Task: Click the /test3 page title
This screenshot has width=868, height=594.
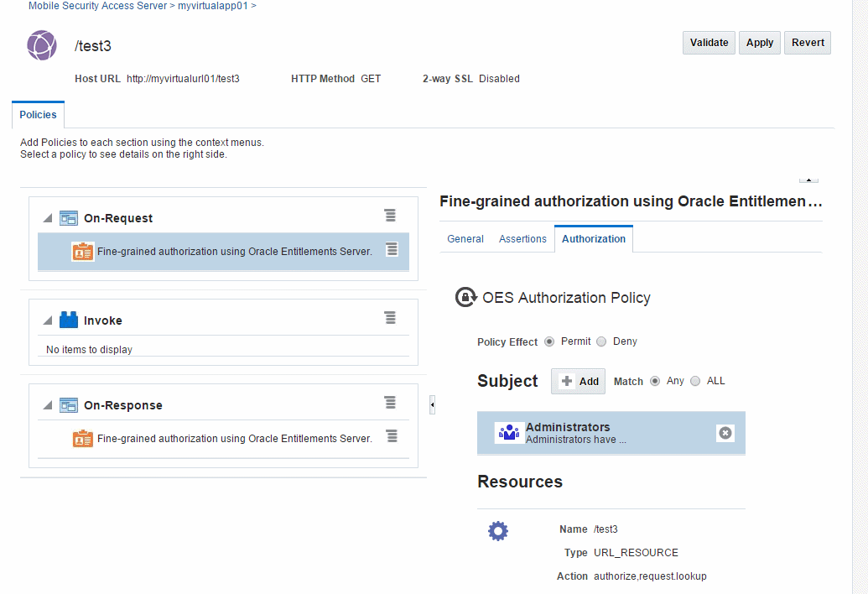Action: (x=93, y=46)
